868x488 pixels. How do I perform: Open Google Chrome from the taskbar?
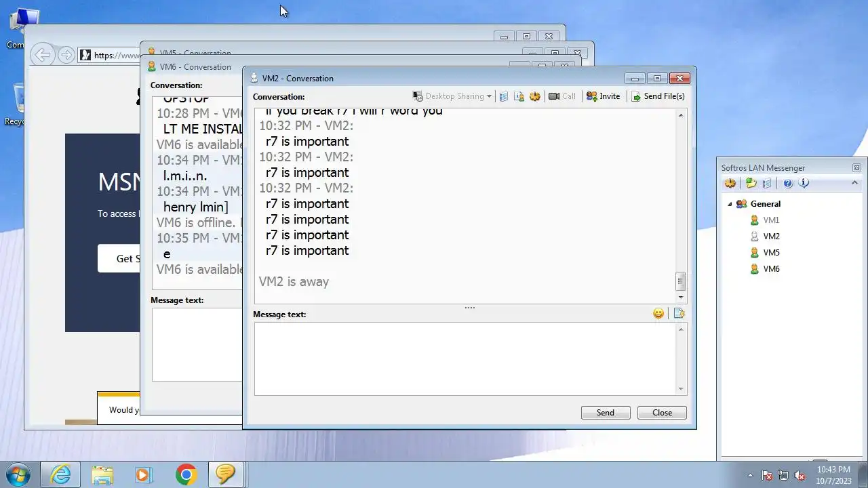click(x=186, y=474)
